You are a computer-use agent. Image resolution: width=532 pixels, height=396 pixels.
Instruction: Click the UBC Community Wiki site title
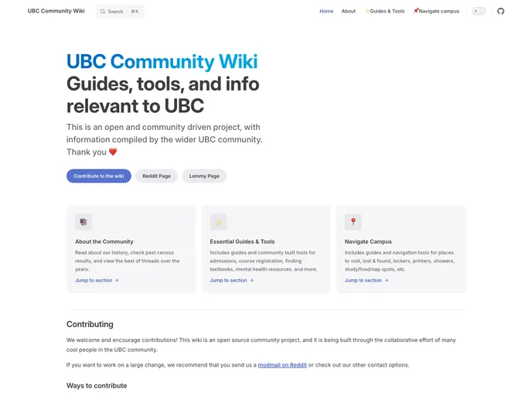56,11
